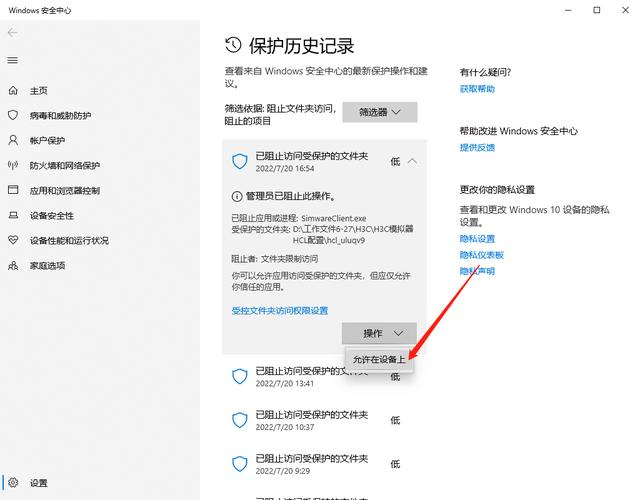Click the antenna icon for 防火墙和网络保护
This screenshot has height=500, width=640.
tap(13, 165)
